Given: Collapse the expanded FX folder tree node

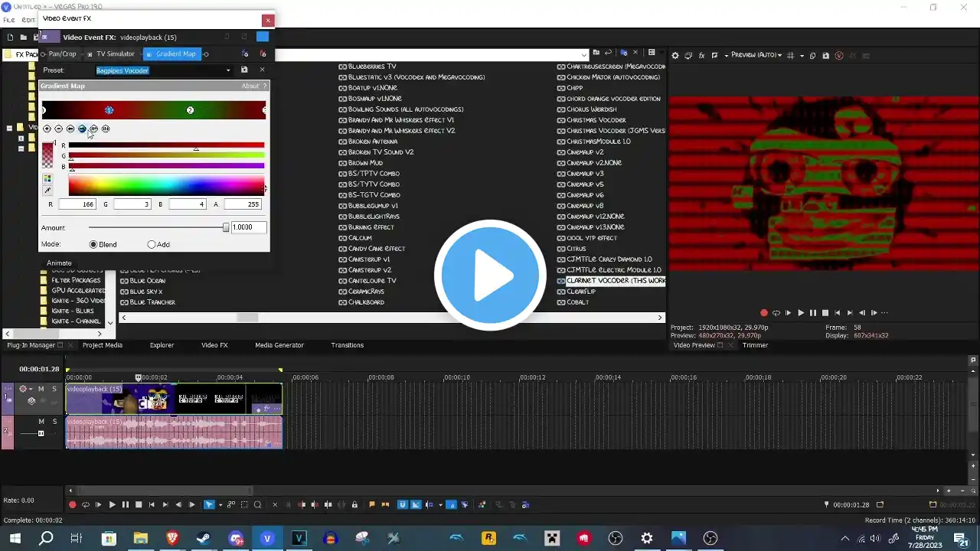Looking at the screenshot, I should (9, 128).
